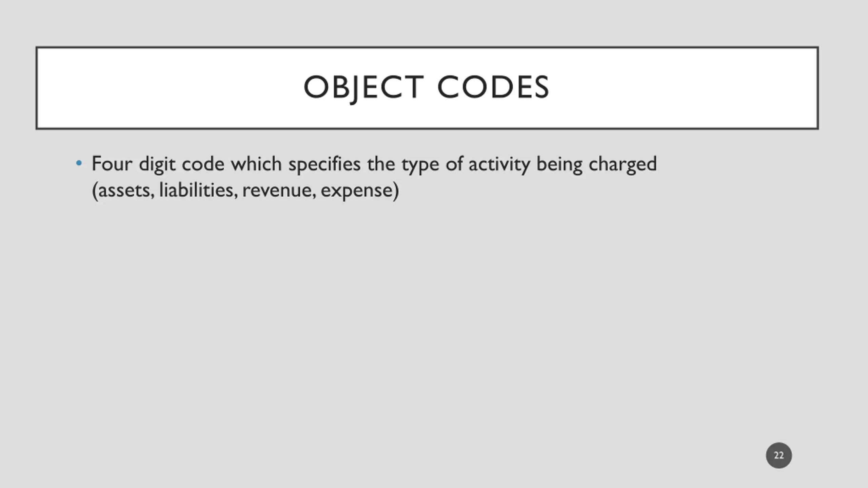Image resolution: width=868 pixels, height=488 pixels.
Task: Click the blank right side of the title box
Action: point(685,88)
